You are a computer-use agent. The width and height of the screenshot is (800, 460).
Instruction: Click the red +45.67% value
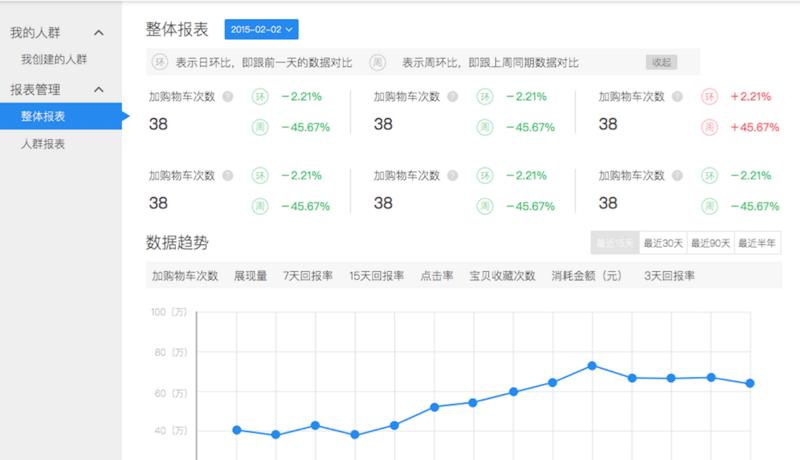pyautogui.click(x=755, y=127)
